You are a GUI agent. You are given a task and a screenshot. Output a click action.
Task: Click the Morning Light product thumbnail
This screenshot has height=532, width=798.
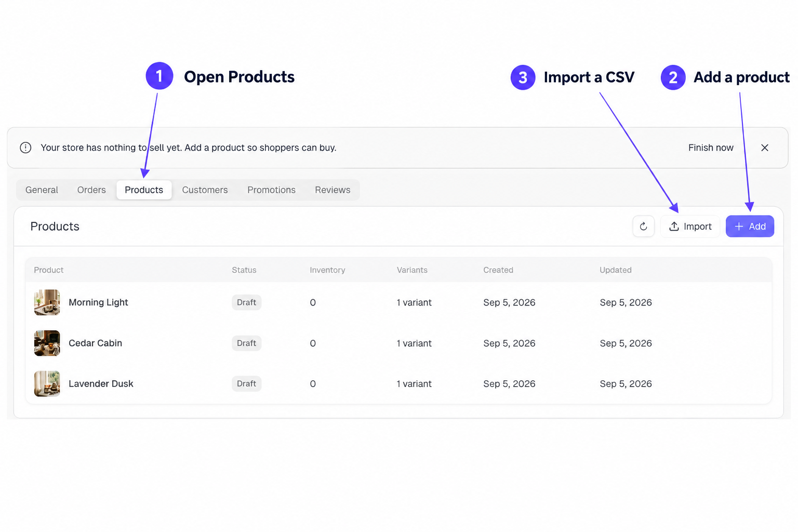coord(47,302)
